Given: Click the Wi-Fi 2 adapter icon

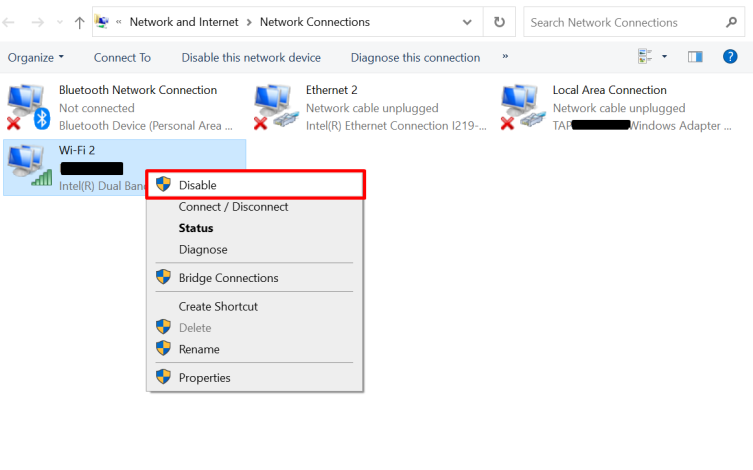Looking at the screenshot, I should pos(29,166).
